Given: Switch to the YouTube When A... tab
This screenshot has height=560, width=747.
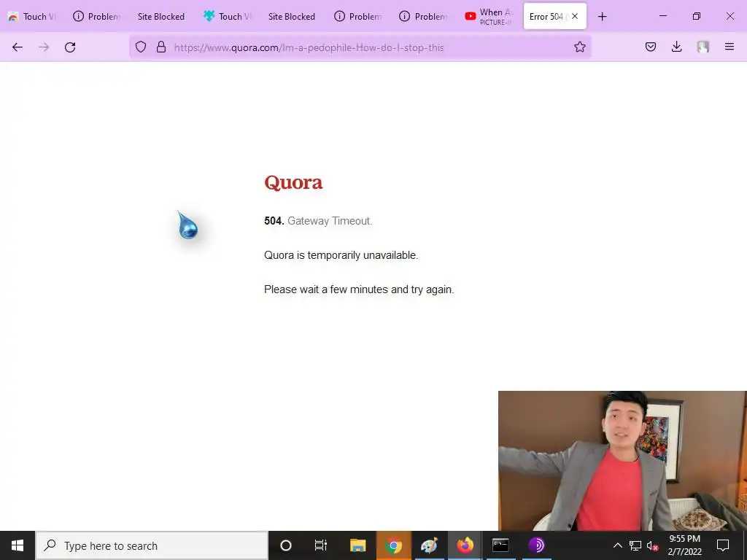Looking at the screenshot, I should click(x=489, y=16).
